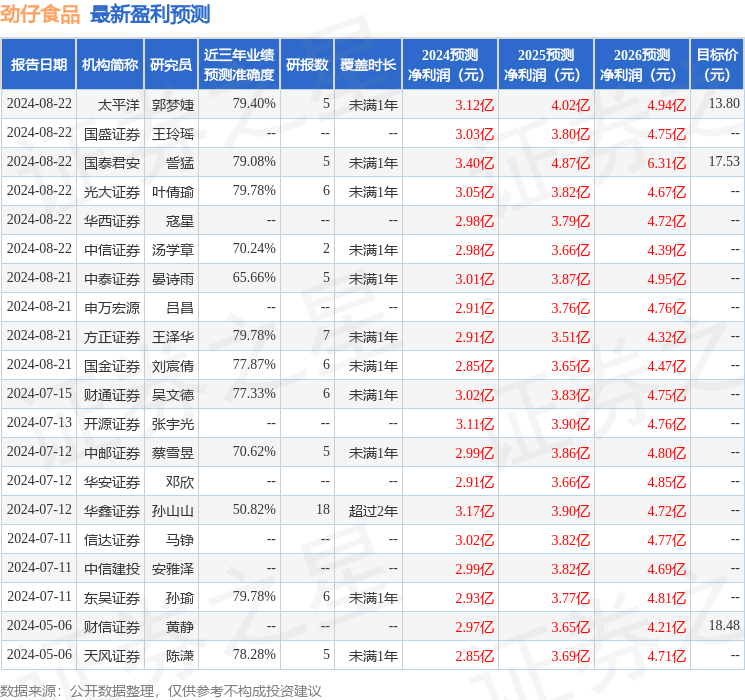This screenshot has height=700, width=745.
Task: Click the 研报数 column header
Action: tap(307, 64)
